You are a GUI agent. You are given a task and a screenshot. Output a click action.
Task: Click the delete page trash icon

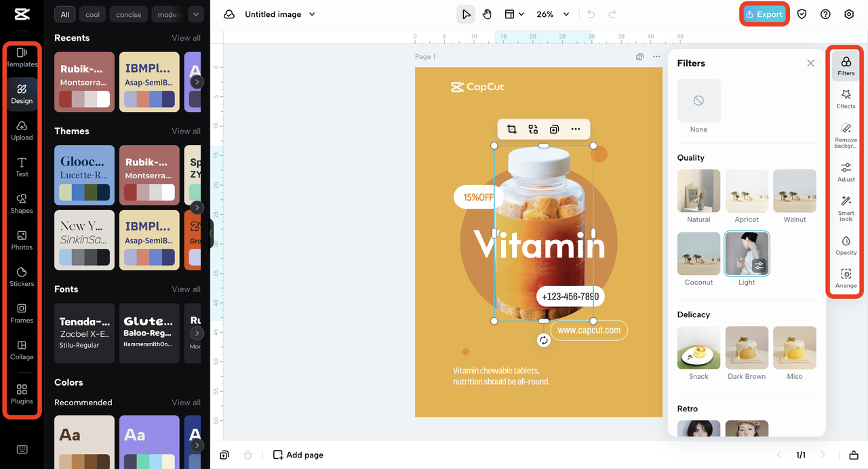point(248,455)
